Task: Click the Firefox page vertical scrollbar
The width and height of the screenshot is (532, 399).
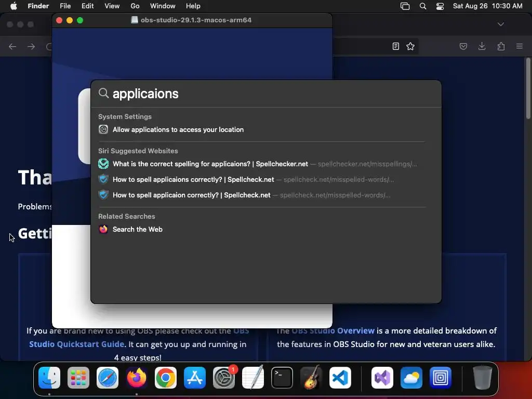Action: tap(528, 89)
